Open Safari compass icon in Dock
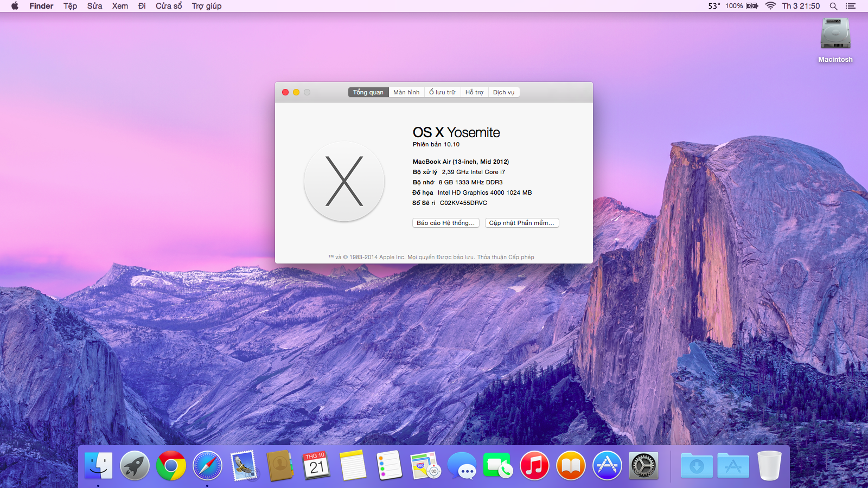This screenshot has width=868, height=488. tap(207, 465)
